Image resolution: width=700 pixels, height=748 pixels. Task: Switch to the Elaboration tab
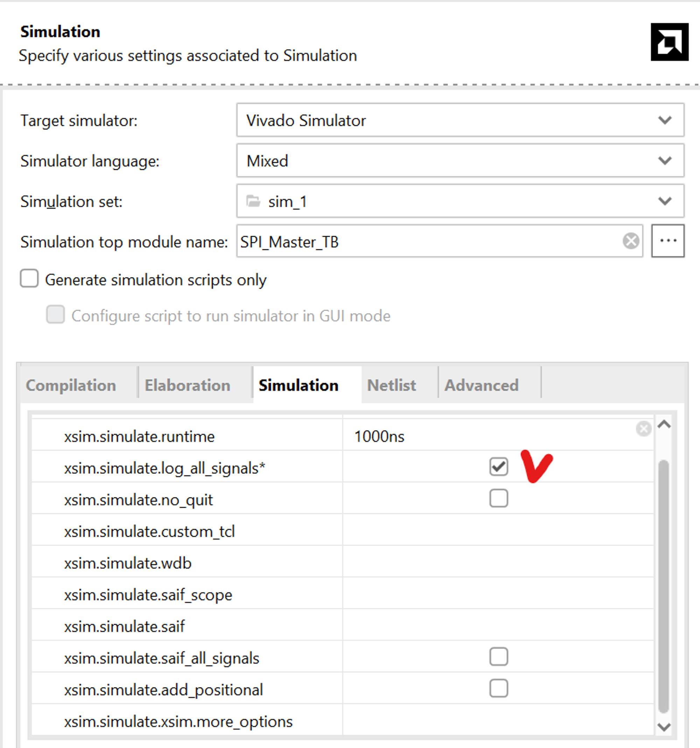pyautogui.click(x=187, y=385)
